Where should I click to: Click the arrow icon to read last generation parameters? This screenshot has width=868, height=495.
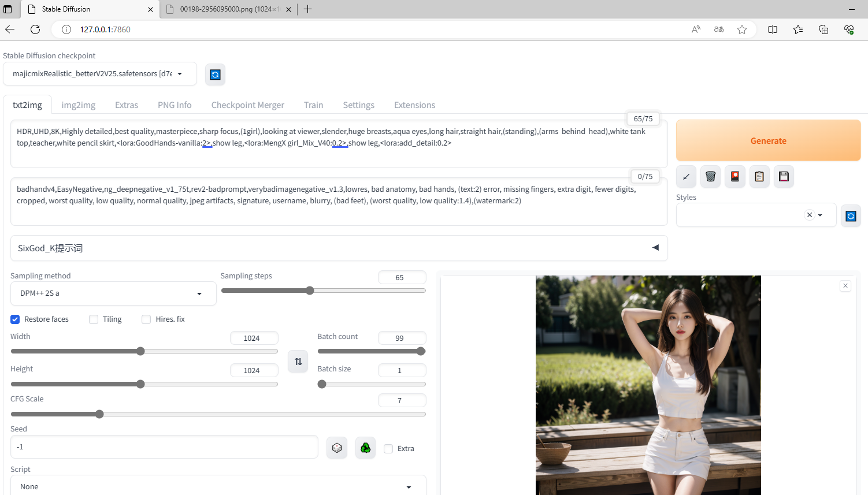coord(686,177)
